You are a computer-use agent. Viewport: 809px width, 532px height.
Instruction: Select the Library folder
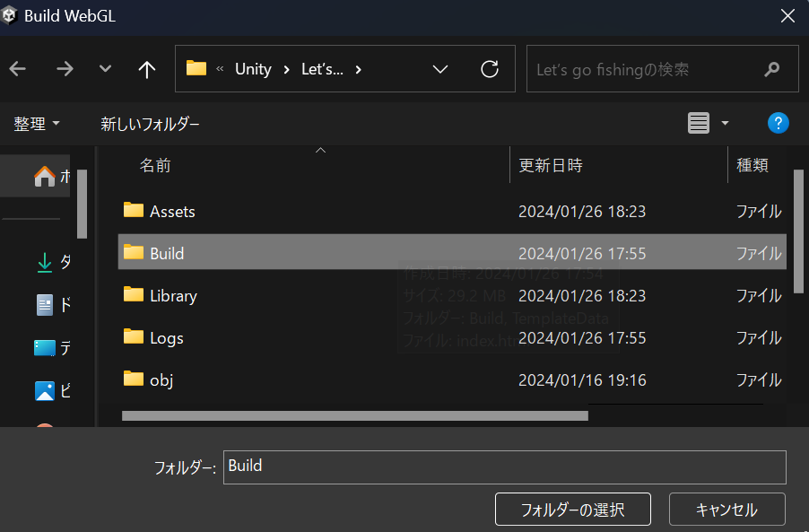point(452,296)
